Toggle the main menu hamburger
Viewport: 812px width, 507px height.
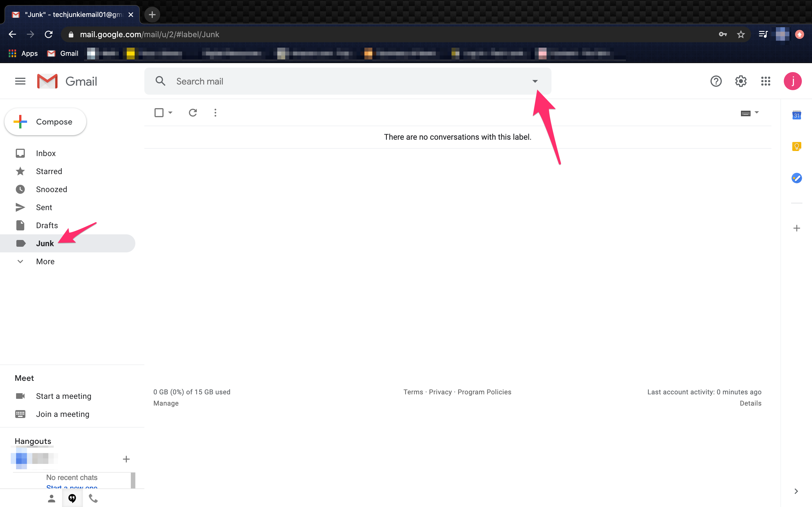coord(20,81)
